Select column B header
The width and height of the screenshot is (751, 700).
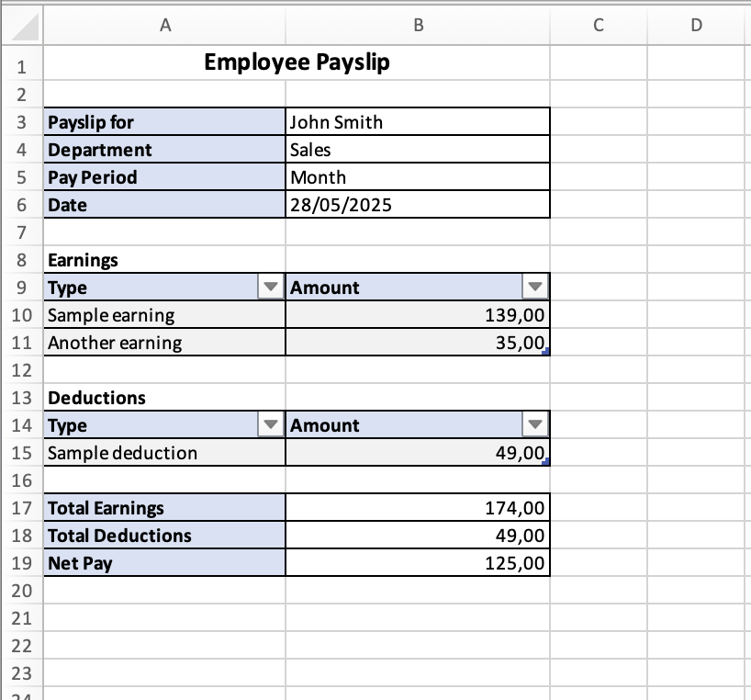(418, 26)
